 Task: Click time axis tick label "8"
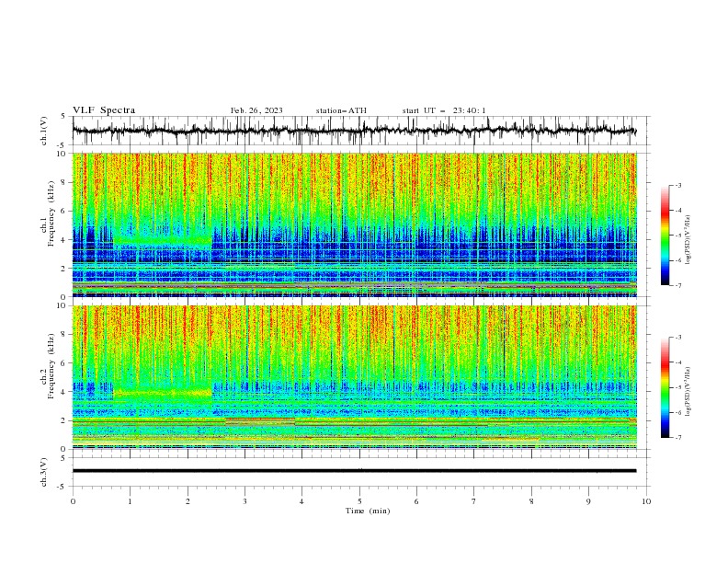531,501
